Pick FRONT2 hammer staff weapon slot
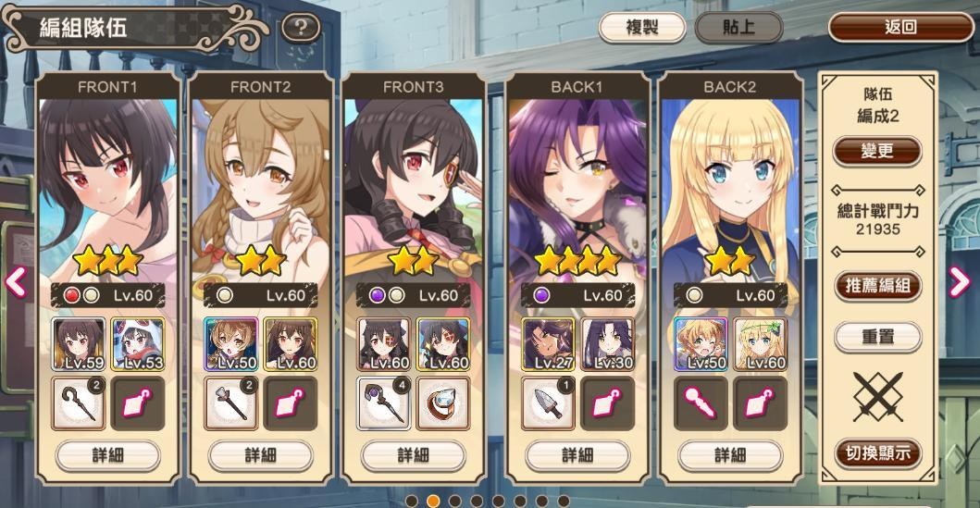Screen dimensions: 980x508 click(x=231, y=403)
